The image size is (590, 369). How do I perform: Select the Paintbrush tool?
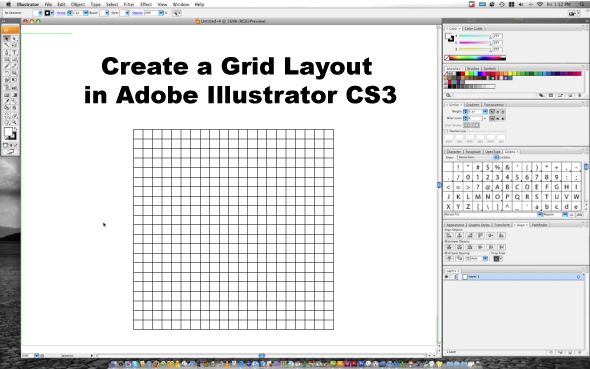(6, 66)
